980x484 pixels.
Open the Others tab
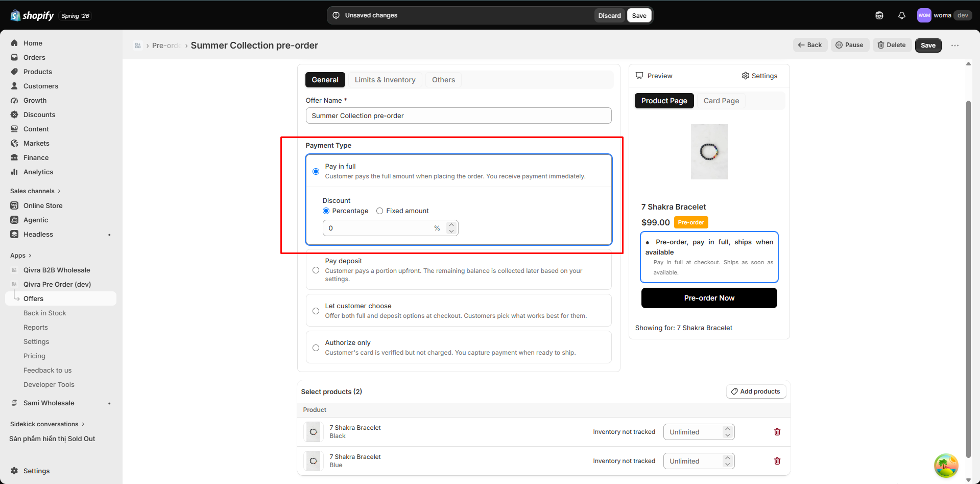click(x=443, y=80)
